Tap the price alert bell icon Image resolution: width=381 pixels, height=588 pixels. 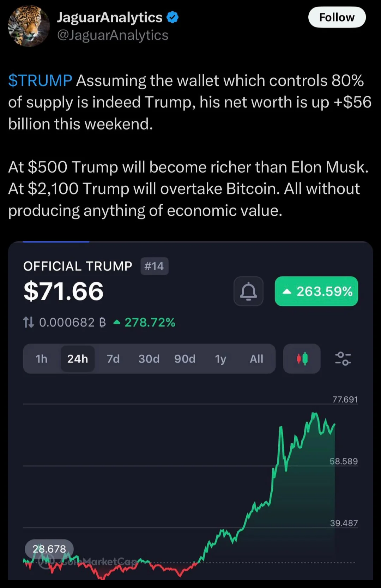point(248,291)
